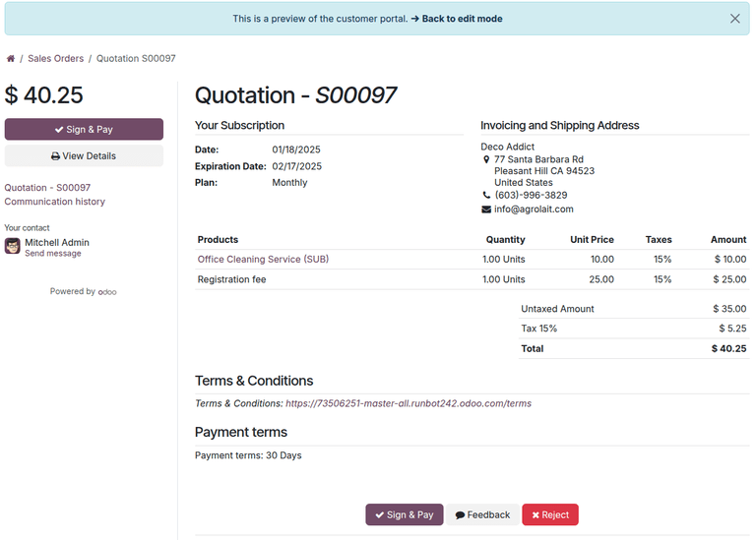Click the Feedback button
Viewport: 756px width, 540px height.
coord(482,514)
